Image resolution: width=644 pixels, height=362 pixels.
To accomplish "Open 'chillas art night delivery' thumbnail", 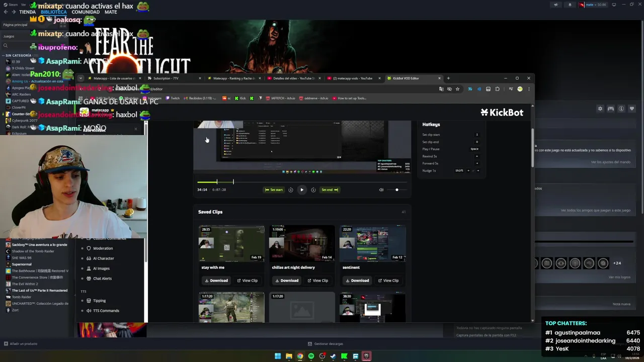I will tap(302, 243).
